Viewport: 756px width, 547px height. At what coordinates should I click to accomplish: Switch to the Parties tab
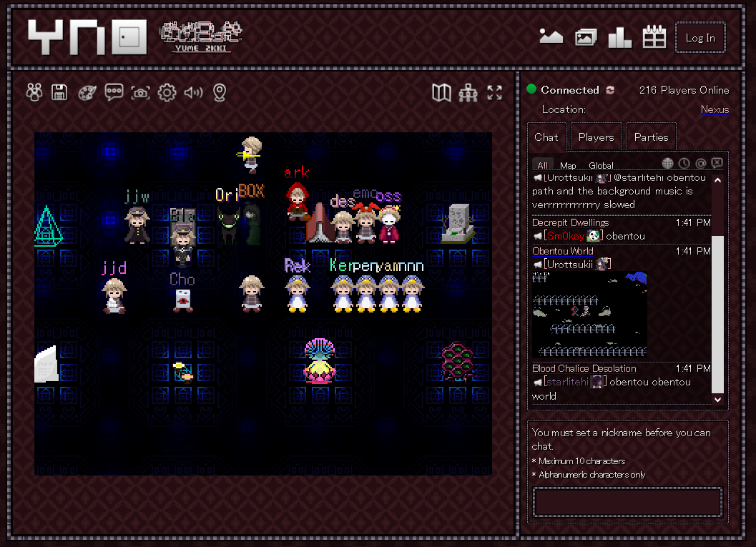tap(651, 137)
